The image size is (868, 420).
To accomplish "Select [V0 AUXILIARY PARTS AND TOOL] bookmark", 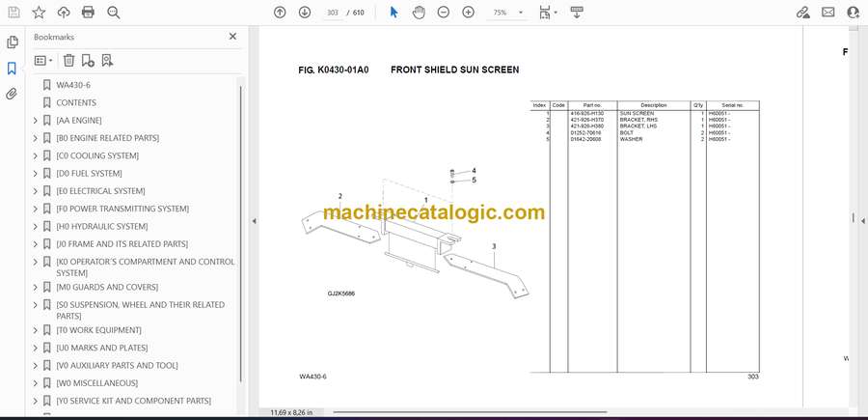I will (117, 366).
